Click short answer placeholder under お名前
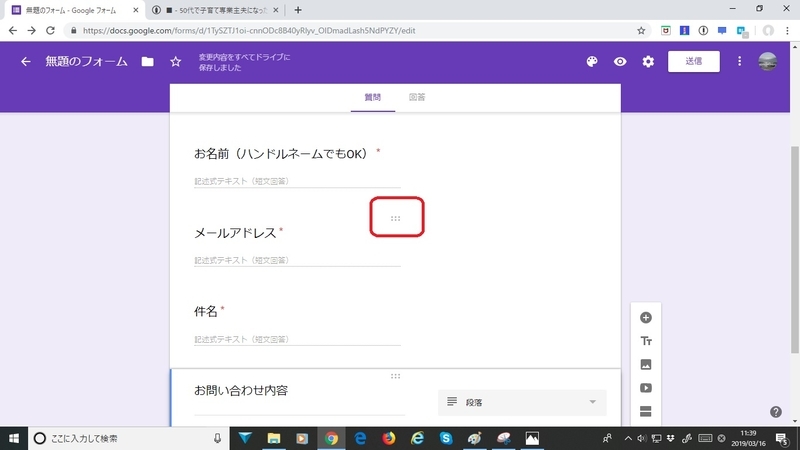This screenshot has height=450, width=800. (x=241, y=181)
